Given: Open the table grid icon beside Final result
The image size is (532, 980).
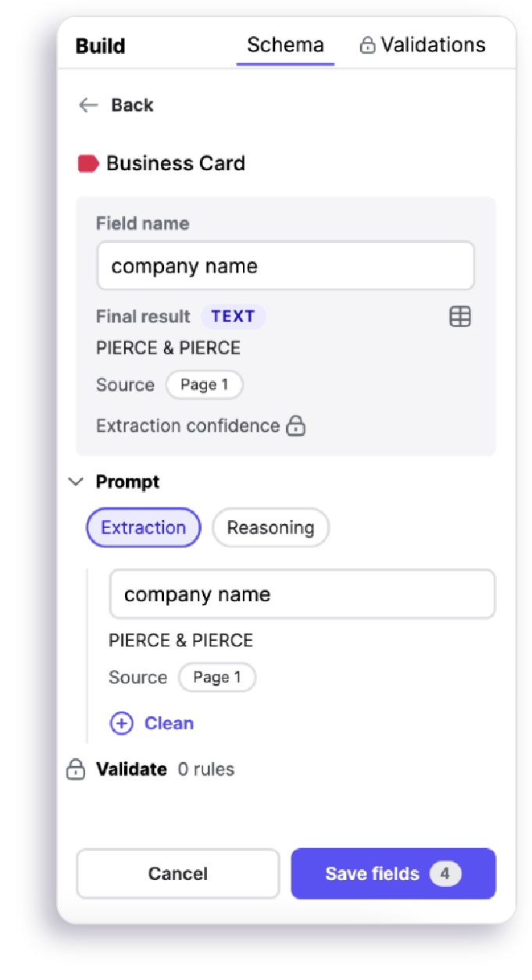Looking at the screenshot, I should 460,316.
